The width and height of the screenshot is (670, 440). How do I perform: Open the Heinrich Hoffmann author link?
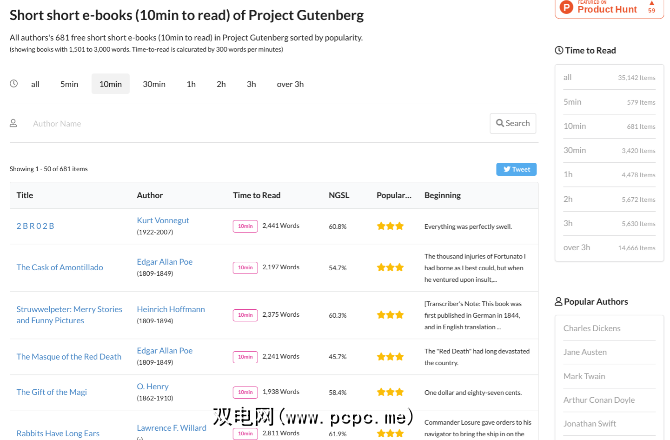pos(171,309)
